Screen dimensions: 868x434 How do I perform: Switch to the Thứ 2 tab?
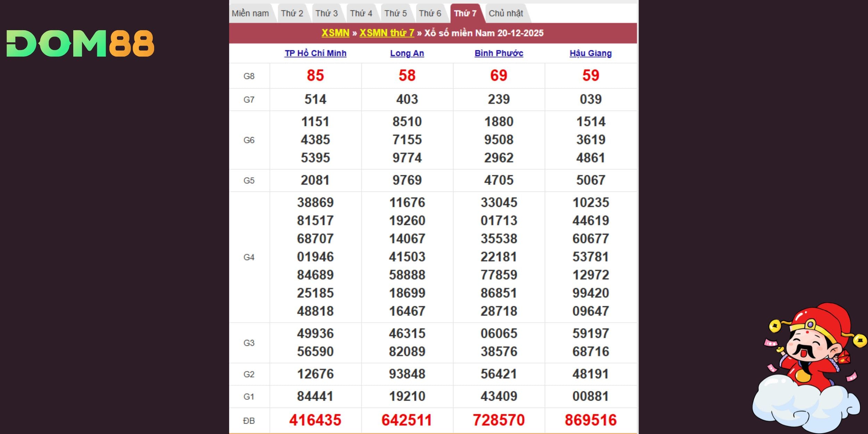coord(292,14)
